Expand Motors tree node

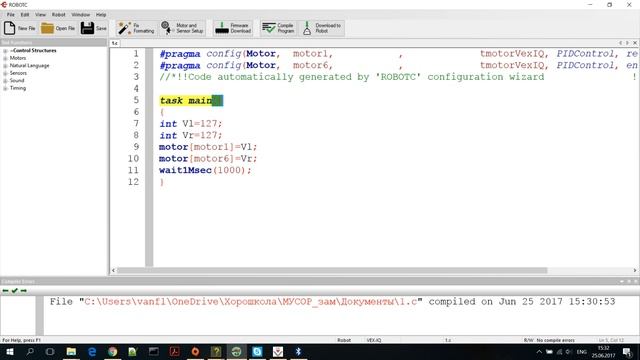[5, 58]
